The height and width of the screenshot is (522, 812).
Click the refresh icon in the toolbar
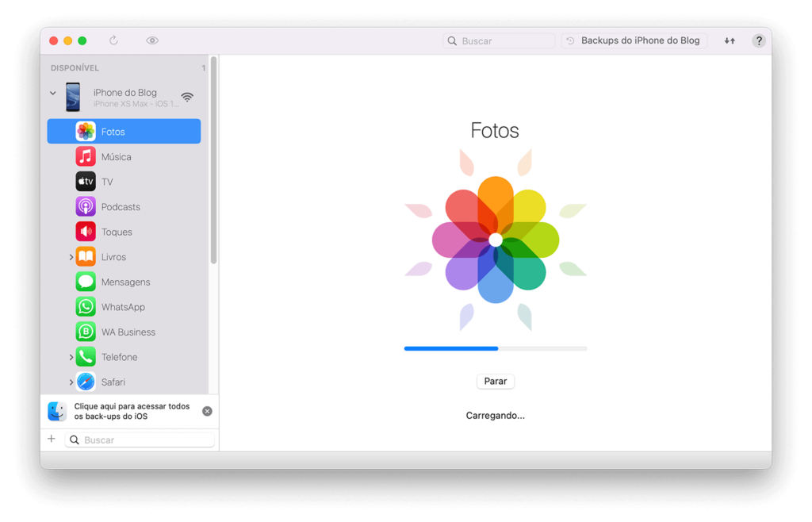pyautogui.click(x=113, y=40)
